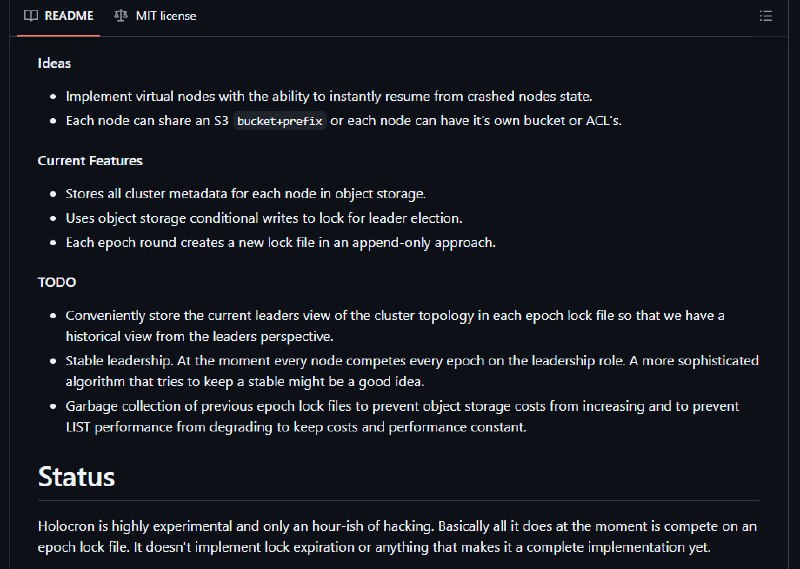Click the bullet before "Stores all cluster metadata"
Image resolution: width=800 pixels, height=569 pixels.
pos(53,194)
